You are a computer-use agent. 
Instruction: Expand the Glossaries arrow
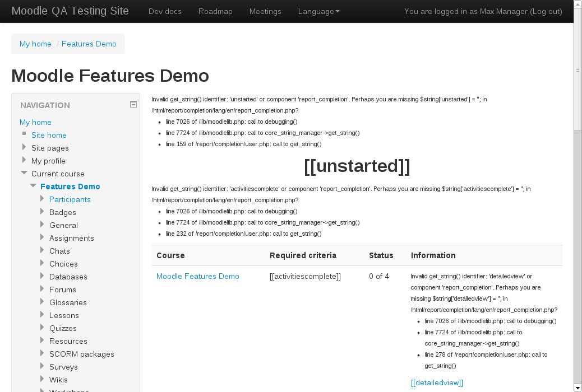[42, 302]
